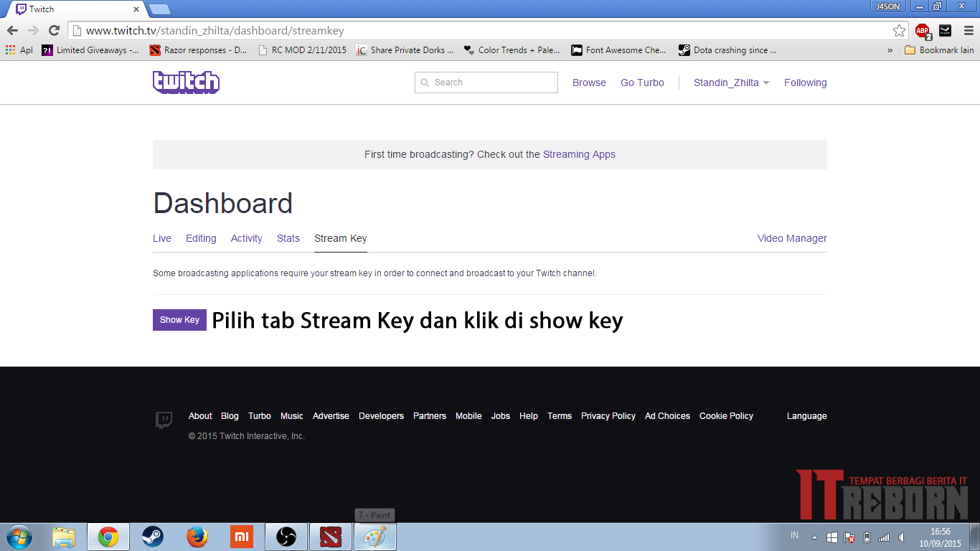Expand bookmarks overflow chevron
The height and width of the screenshot is (551, 980).
(x=890, y=50)
